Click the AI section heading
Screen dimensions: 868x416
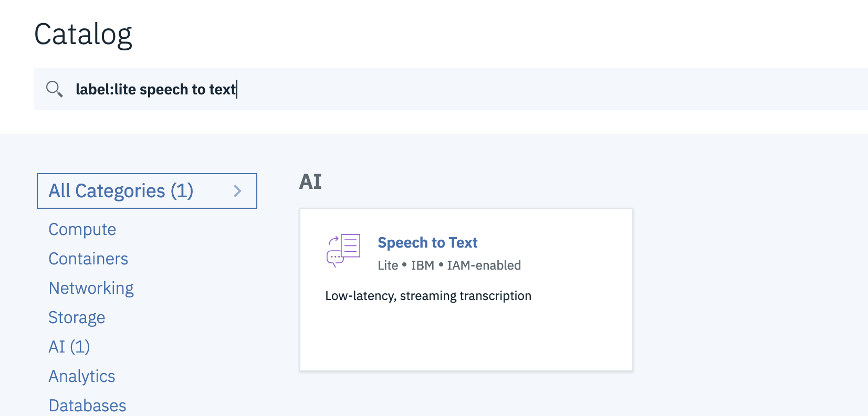coord(310,182)
